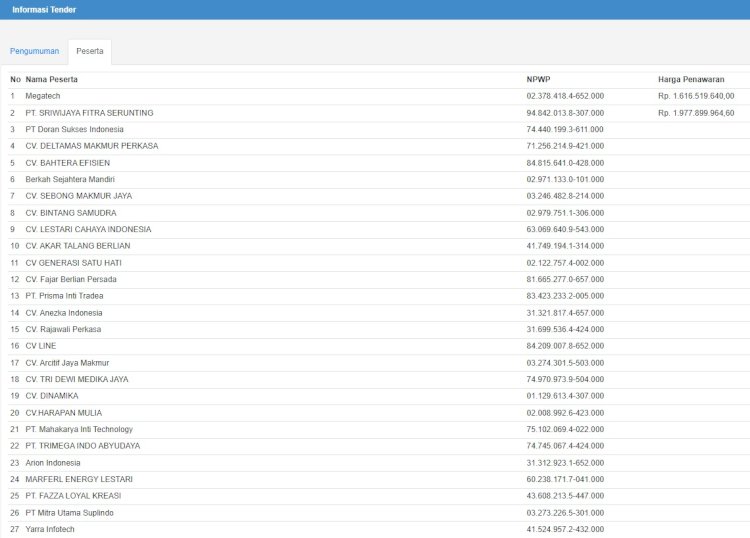
Task: Switch to the Pengumuman tab
Action: (34, 51)
